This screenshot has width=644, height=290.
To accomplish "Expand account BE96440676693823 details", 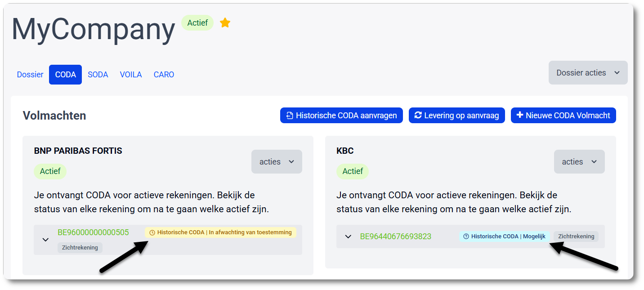I will click(348, 236).
